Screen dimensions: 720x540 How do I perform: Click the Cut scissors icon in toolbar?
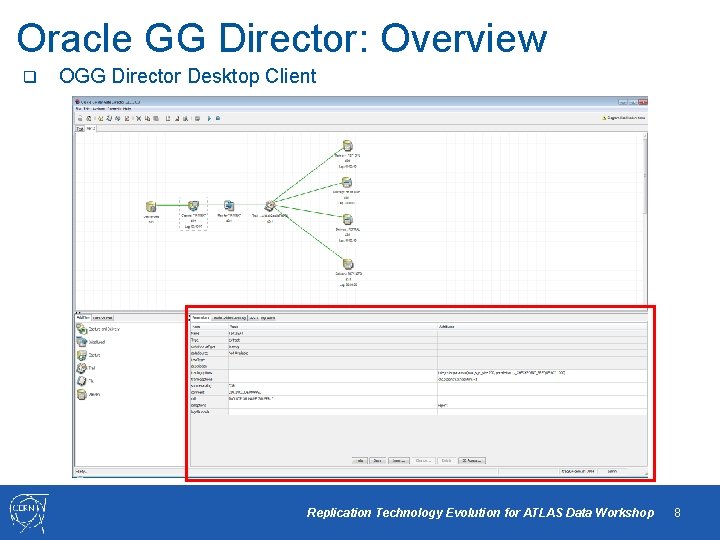pyautogui.click(x=138, y=118)
